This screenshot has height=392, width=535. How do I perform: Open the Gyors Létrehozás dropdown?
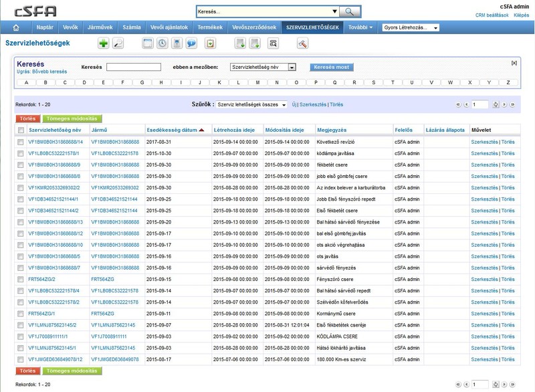411,27
